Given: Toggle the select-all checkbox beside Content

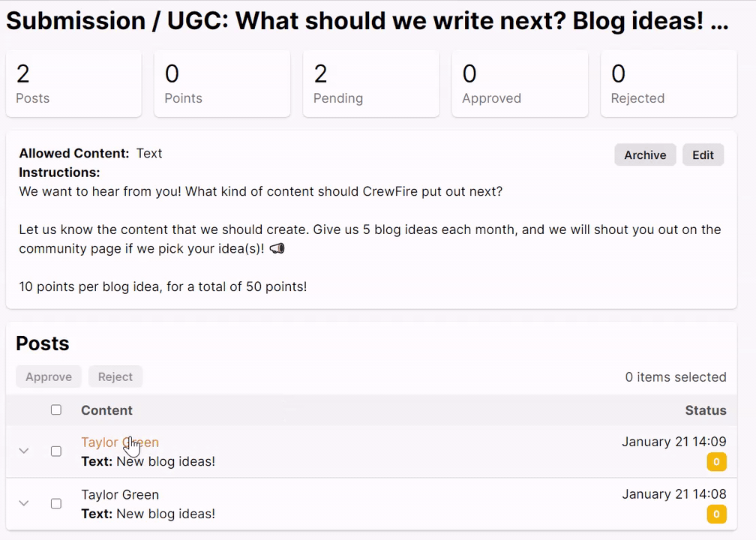Looking at the screenshot, I should 56,409.
